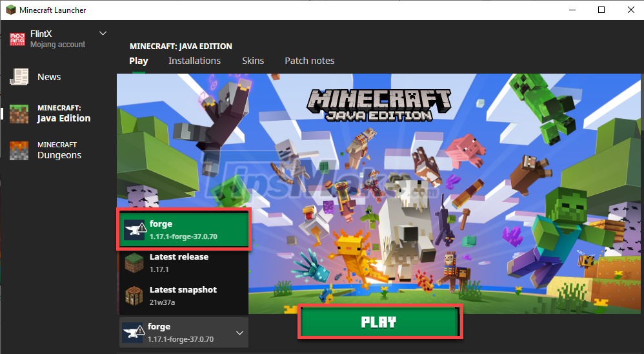Screen dimensions: 644x354
Task: Click the Minecraft Dungeons lava icon
Action: 19,151
